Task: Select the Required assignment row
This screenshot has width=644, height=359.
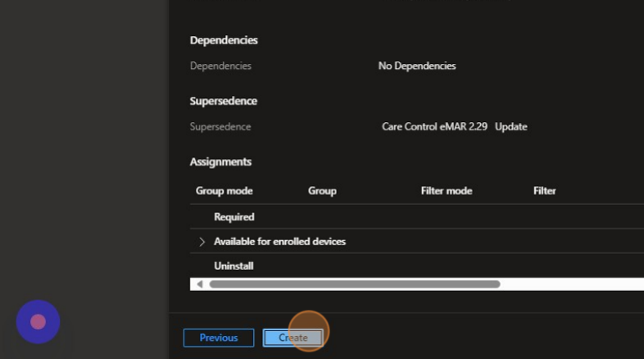Action: pyautogui.click(x=234, y=217)
